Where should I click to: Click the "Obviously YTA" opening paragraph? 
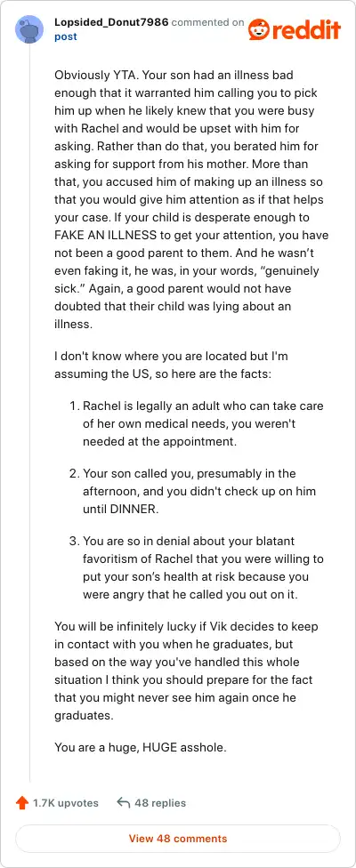(191, 199)
